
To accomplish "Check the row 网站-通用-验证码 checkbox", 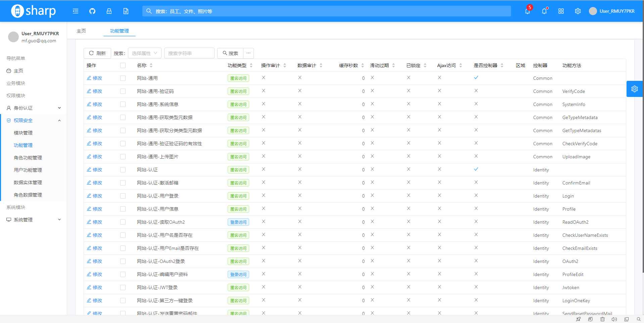I will (x=123, y=91).
